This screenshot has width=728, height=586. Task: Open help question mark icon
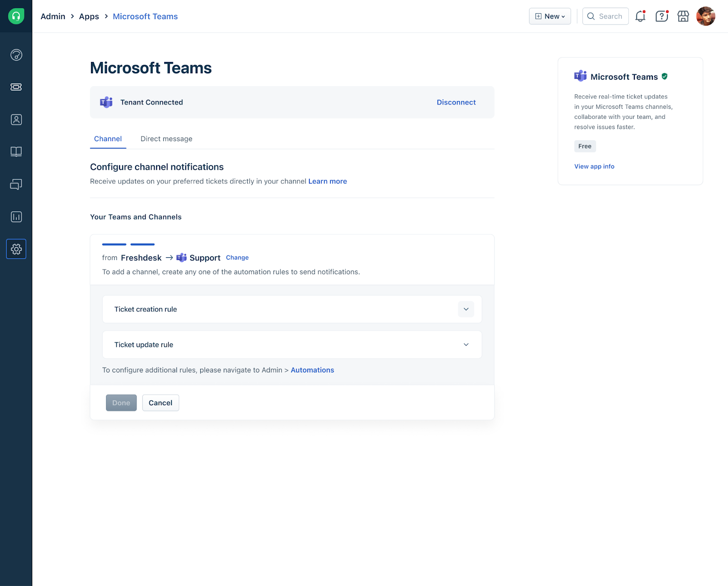click(662, 16)
